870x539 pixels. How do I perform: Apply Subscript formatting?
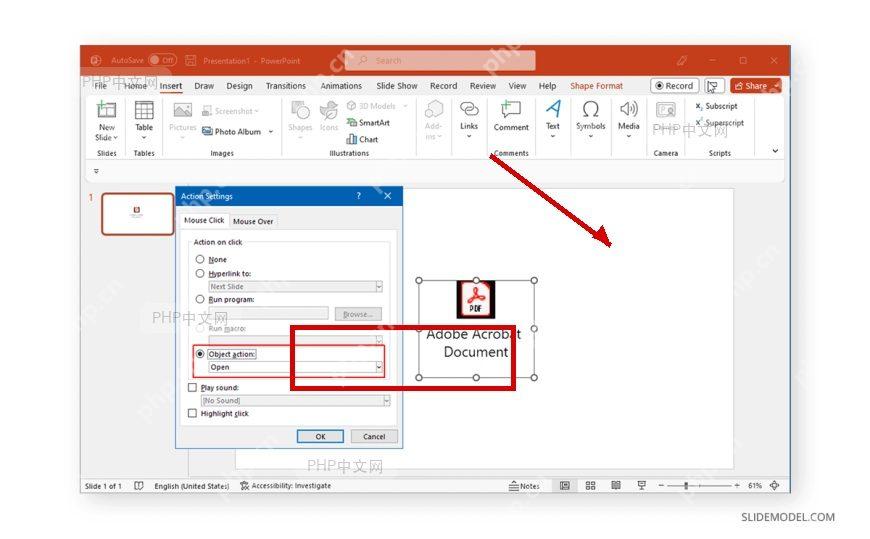tap(716, 105)
